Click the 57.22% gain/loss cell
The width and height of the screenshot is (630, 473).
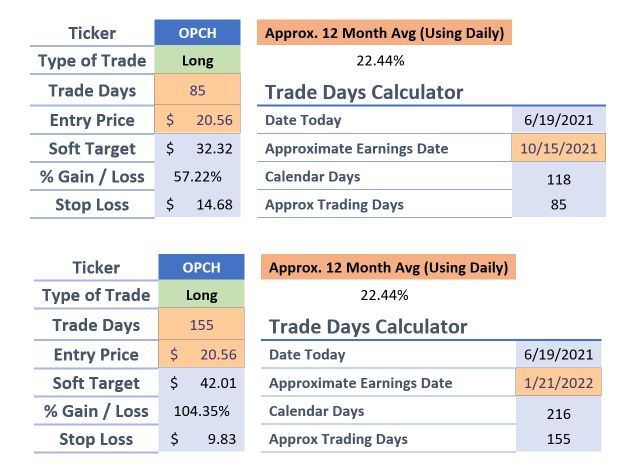(x=197, y=176)
